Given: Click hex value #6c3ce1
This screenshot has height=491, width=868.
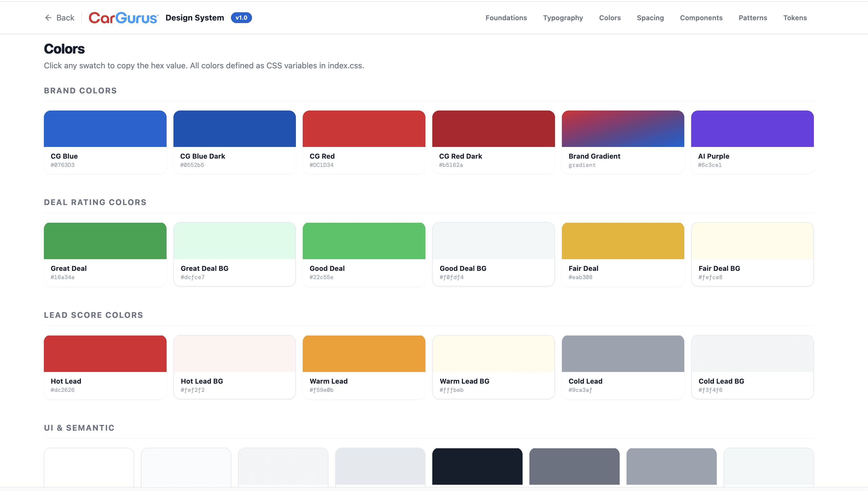Looking at the screenshot, I should [x=710, y=165].
